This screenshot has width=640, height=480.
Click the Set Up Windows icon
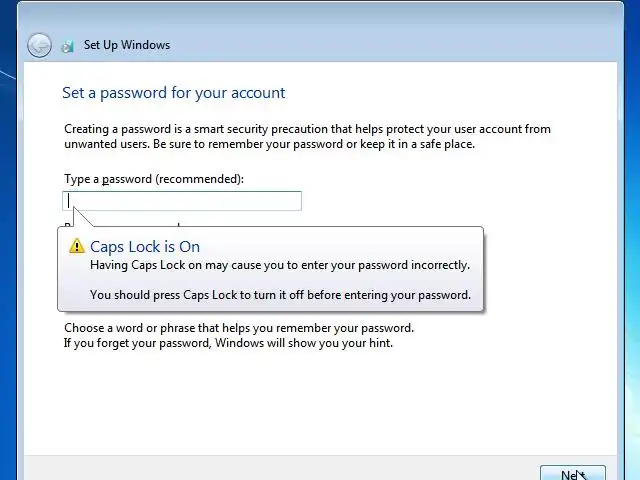click(68, 45)
